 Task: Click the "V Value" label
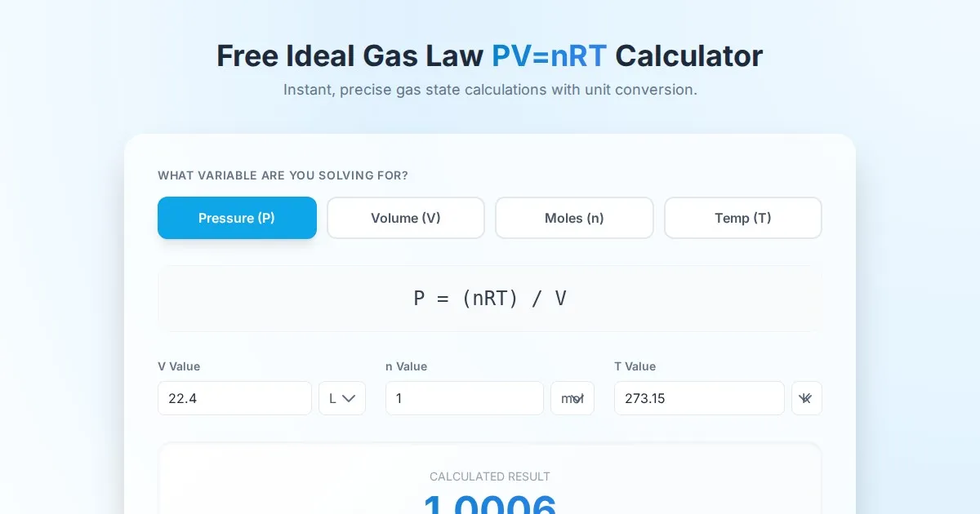click(x=179, y=366)
